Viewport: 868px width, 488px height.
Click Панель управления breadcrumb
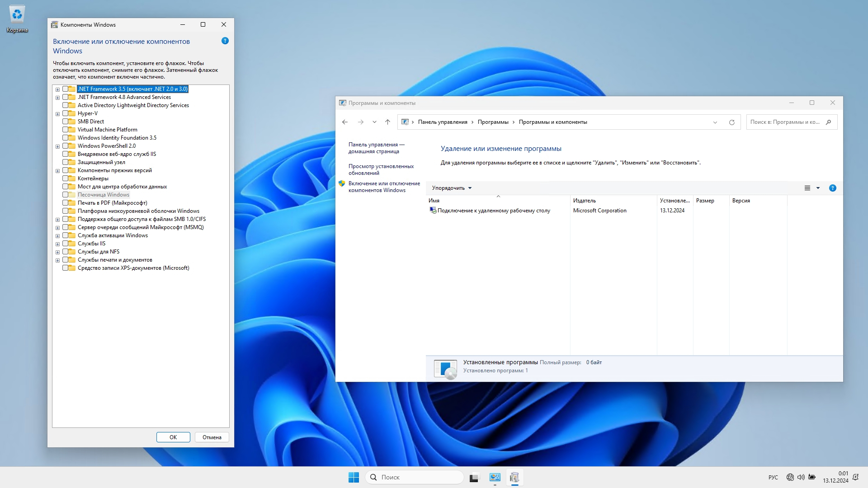pyautogui.click(x=443, y=122)
